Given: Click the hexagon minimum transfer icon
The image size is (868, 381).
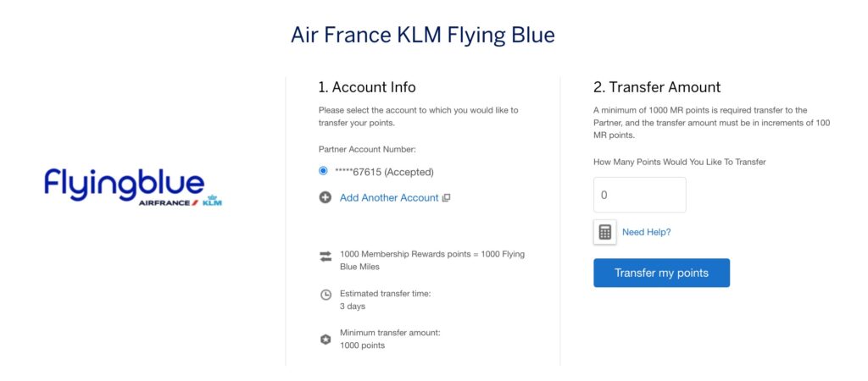Looking at the screenshot, I should click(x=325, y=339).
